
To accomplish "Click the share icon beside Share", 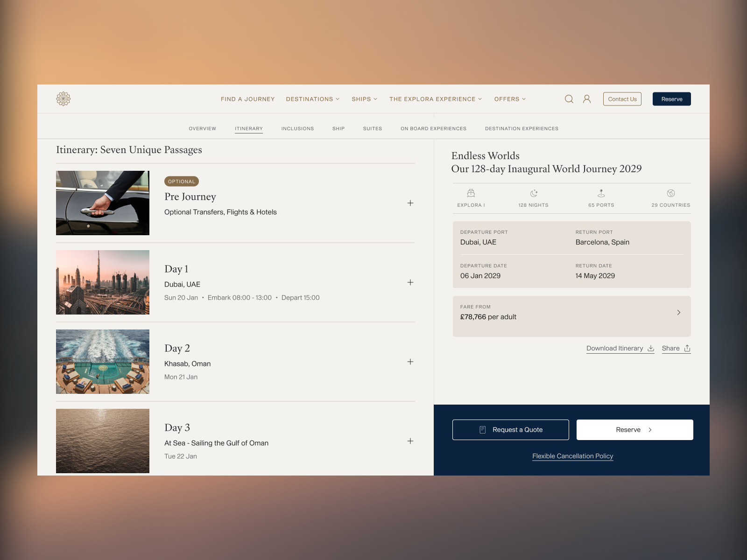I will tap(688, 348).
